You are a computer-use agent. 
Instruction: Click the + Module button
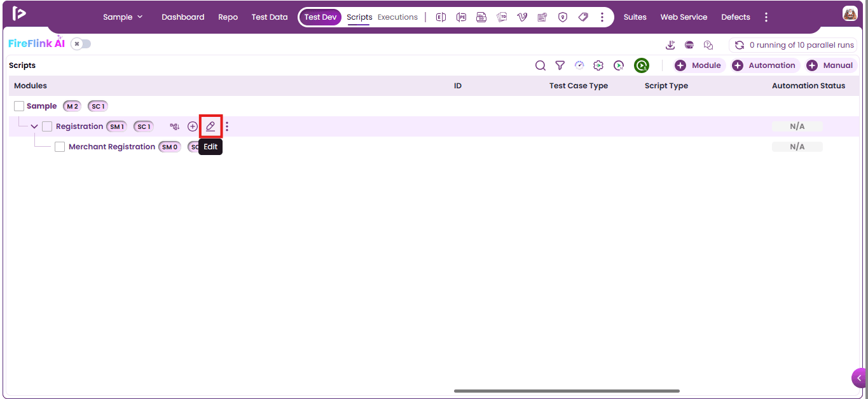tap(699, 65)
